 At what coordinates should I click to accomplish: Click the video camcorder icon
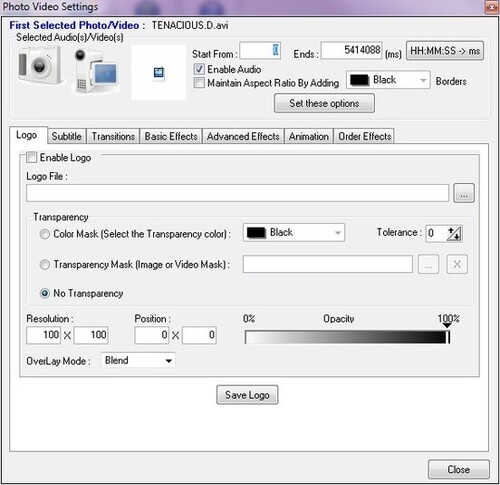[x=95, y=71]
